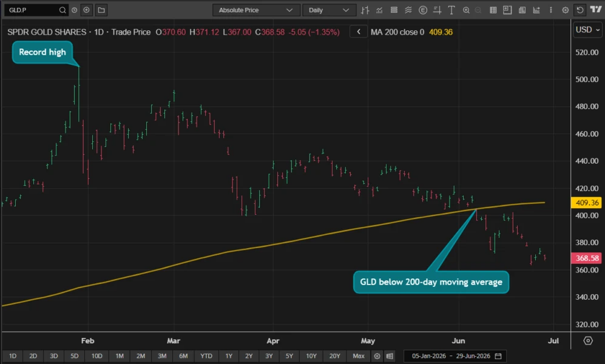Screen dimensions: 605x364
Task: Open the folder icon in top toolbar
Action: [101, 10]
